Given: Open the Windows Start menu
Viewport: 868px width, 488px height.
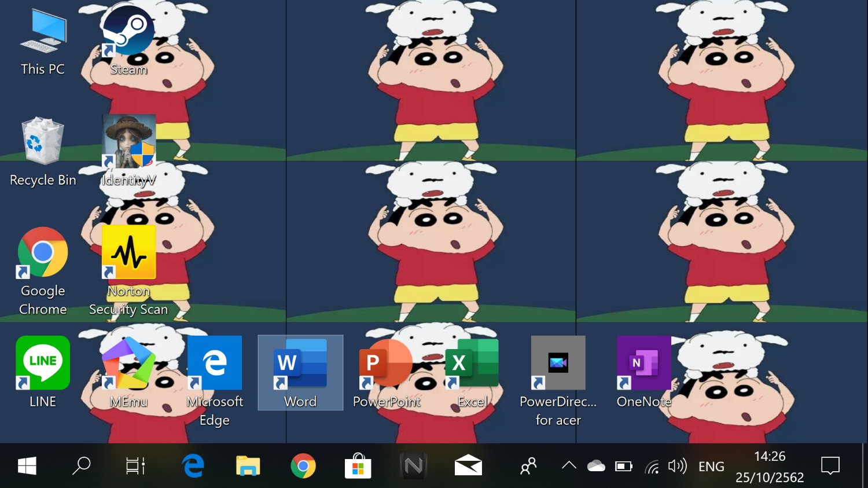Looking at the screenshot, I should coord(27,466).
